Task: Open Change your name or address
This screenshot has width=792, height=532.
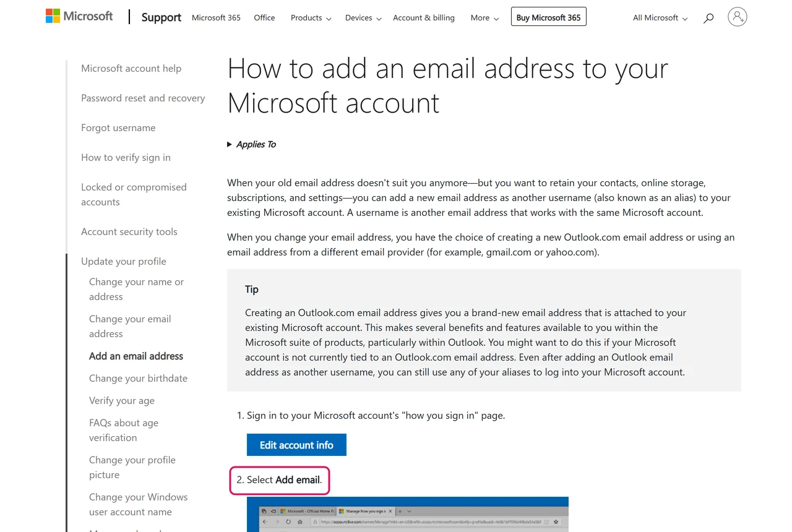Action: tap(137, 289)
